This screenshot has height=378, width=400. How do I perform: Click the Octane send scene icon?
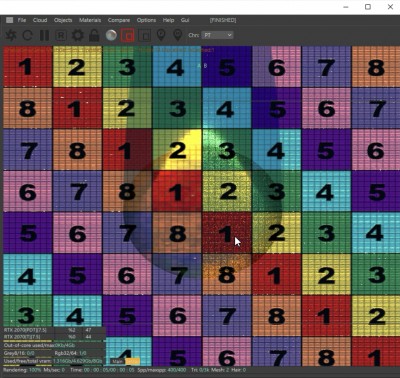click(x=11, y=35)
